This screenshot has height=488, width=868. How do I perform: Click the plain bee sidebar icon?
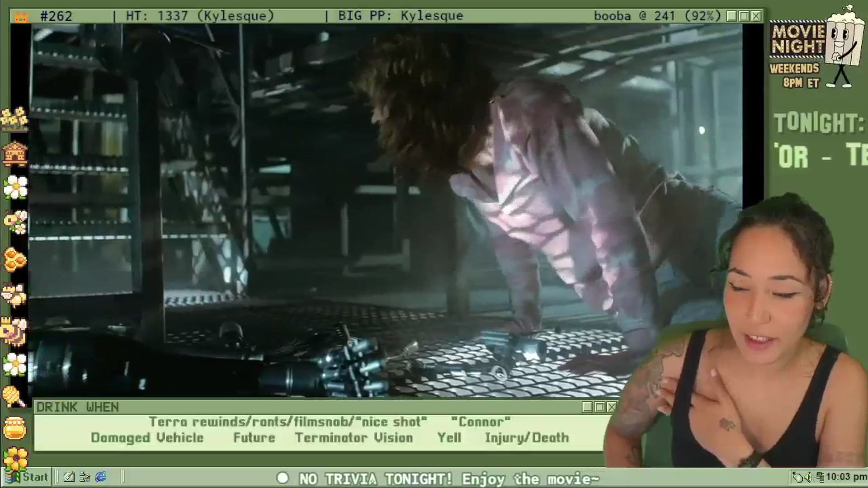coord(14,296)
